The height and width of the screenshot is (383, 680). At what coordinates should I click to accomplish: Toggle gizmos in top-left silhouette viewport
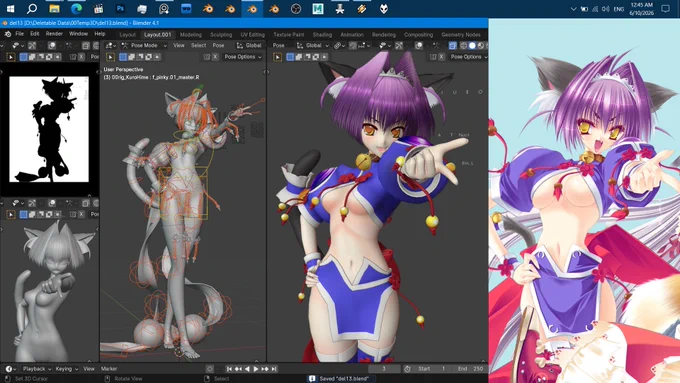[32, 45]
